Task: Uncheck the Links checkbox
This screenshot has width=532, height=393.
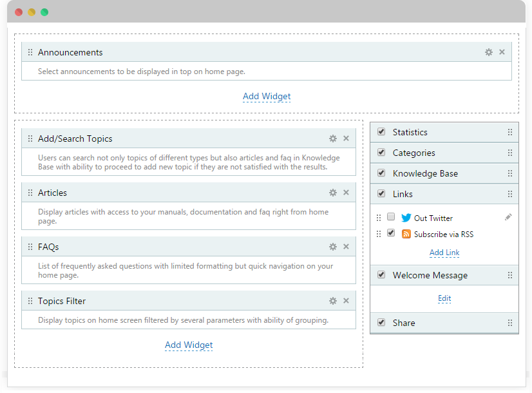Action: 381,193
